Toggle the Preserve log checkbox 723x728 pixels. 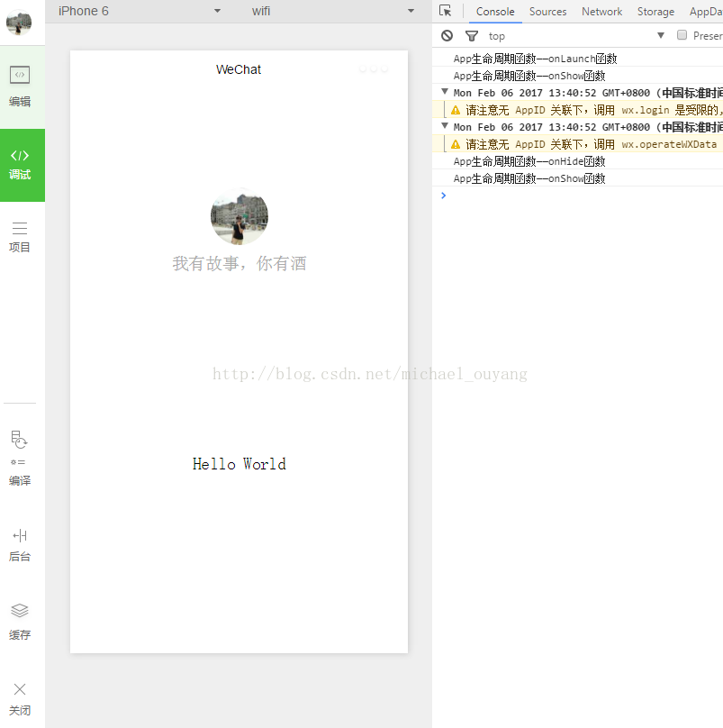click(x=682, y=35)
